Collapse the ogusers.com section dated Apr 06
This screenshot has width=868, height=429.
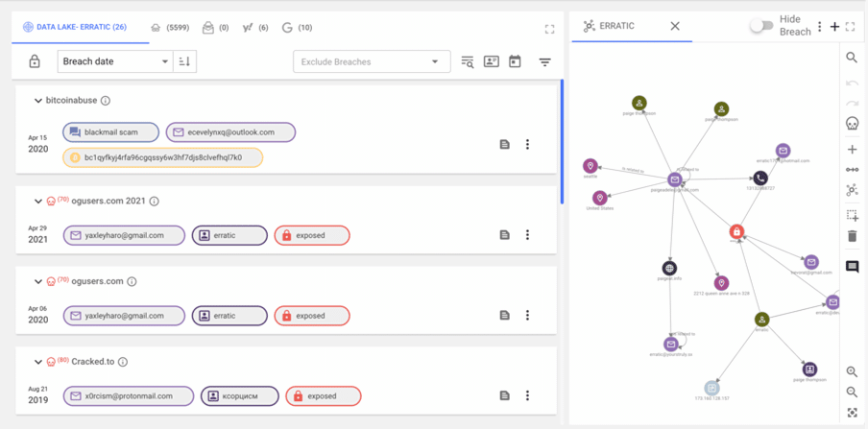click(38, 282)
